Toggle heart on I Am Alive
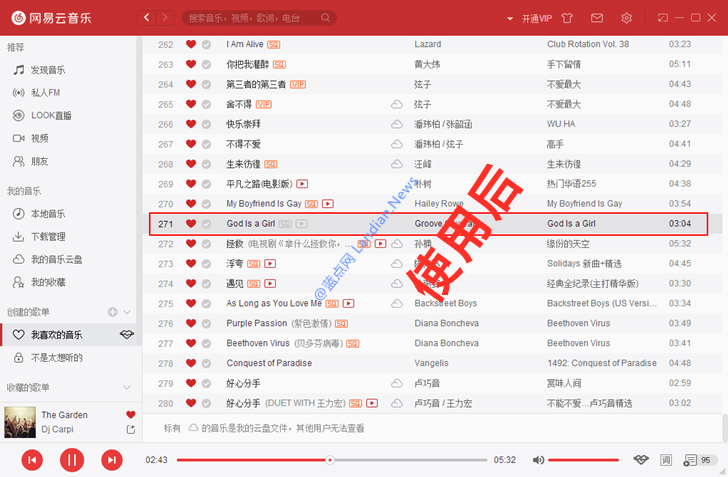Viewport: 728px width, 477px height. coord(191,44)
